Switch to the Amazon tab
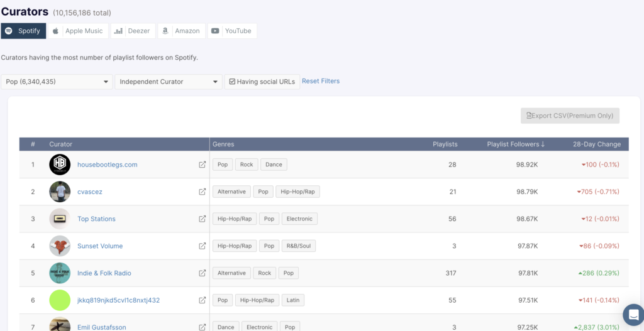Screen dimensions: 644x331 [182, 31]
